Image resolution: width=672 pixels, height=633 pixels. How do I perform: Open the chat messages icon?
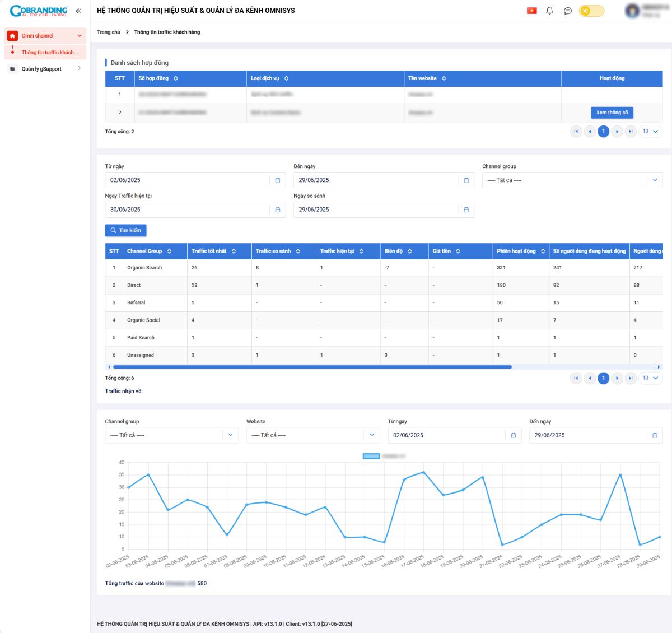click(x=567, y=11)
